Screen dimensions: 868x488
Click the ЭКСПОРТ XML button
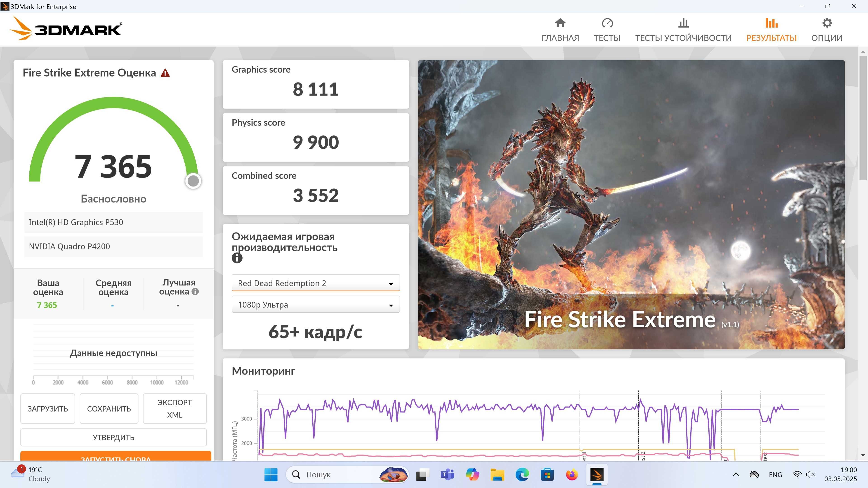[x=175, y=408]
